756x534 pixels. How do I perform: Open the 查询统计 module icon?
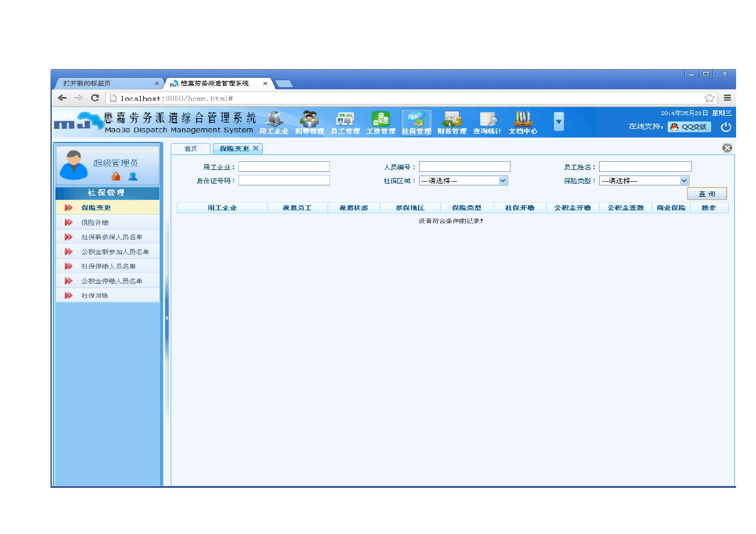487,123
